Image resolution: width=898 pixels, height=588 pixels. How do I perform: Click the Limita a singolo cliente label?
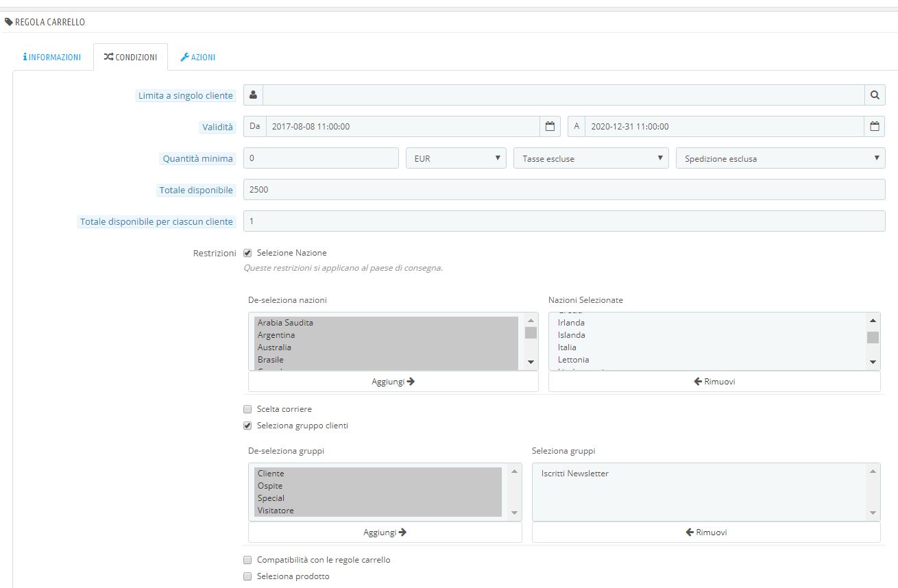click(x=186, y=96)
